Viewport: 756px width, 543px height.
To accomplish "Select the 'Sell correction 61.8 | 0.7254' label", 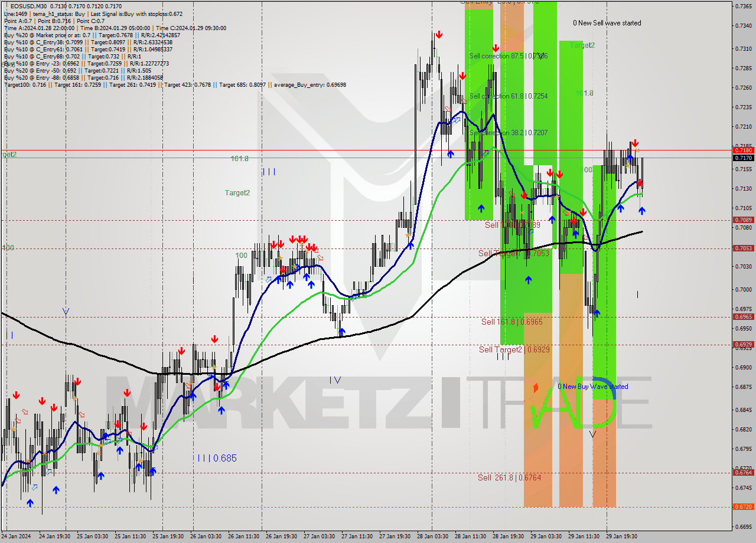I will coord(509,96).
